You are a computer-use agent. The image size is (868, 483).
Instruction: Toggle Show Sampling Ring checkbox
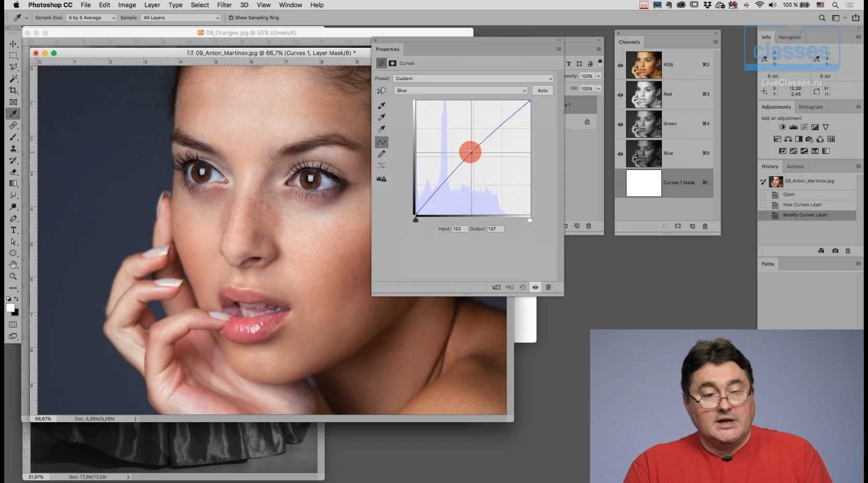click(x=231, y=18)
